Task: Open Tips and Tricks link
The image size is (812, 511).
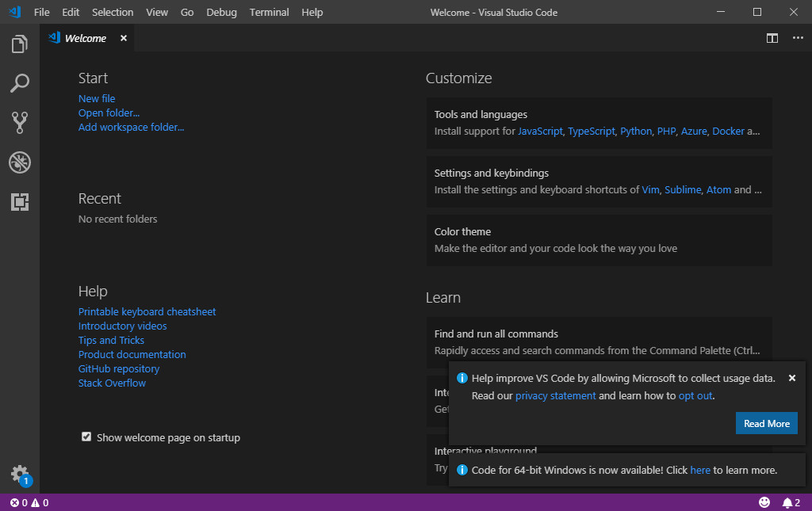Action: click(111, 341)
